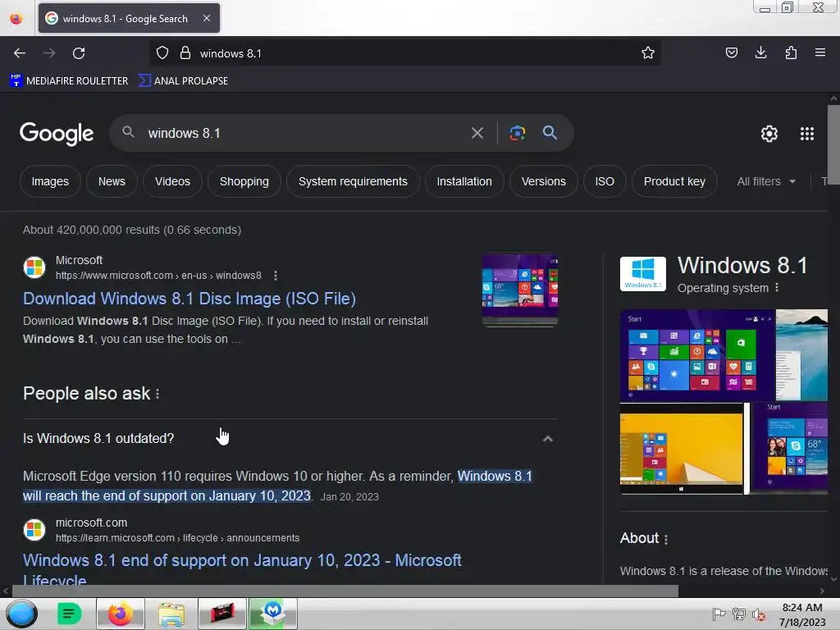Open the Firefox downloads icon
The image size is (840, 630).
click(760, 52)
